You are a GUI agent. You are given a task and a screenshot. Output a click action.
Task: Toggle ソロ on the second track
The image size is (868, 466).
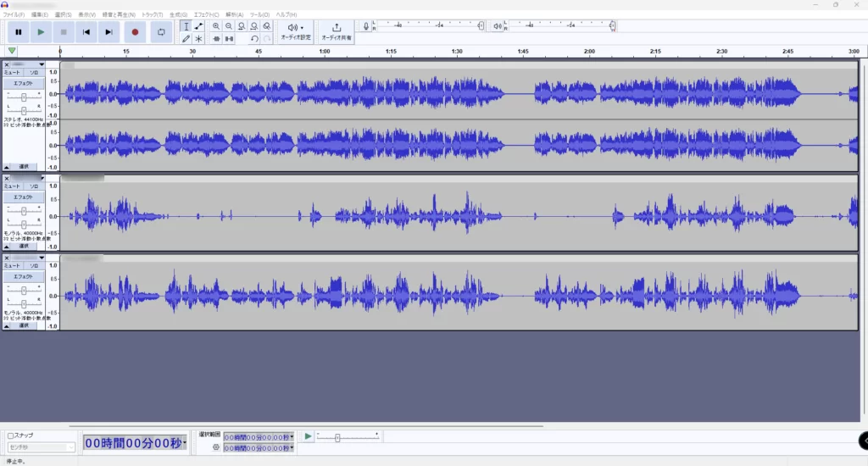[35, 186]
